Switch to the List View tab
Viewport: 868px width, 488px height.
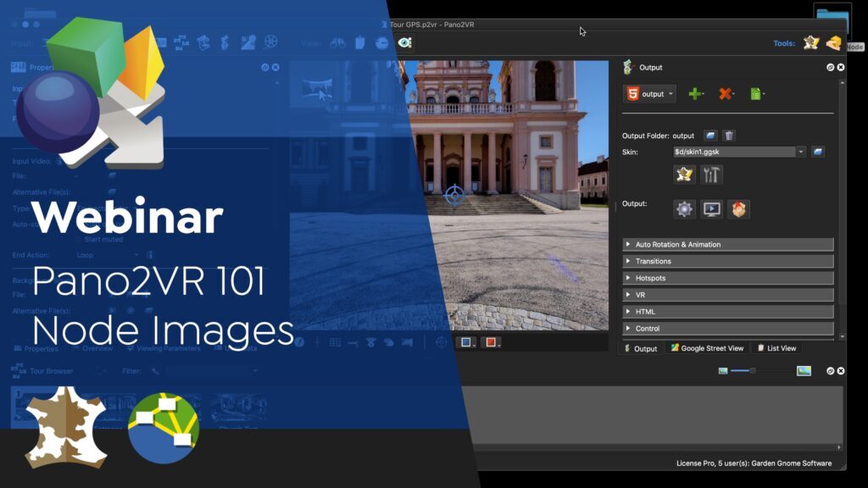point(776,348)
